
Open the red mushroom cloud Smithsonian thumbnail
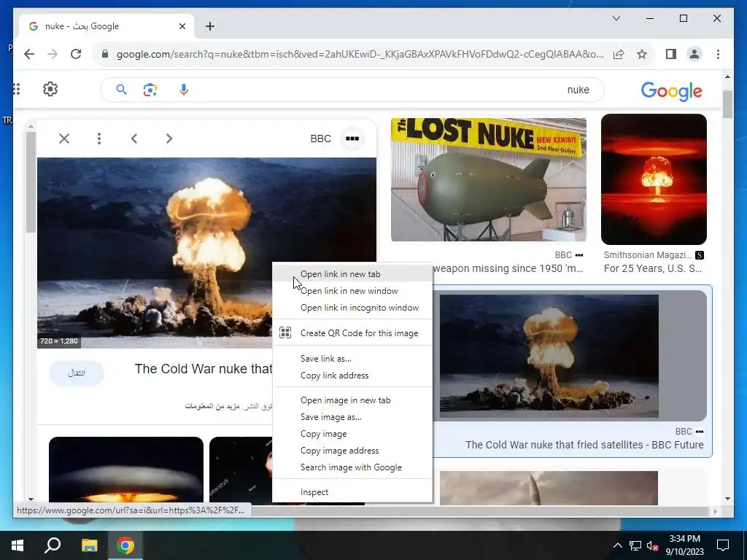654,179
